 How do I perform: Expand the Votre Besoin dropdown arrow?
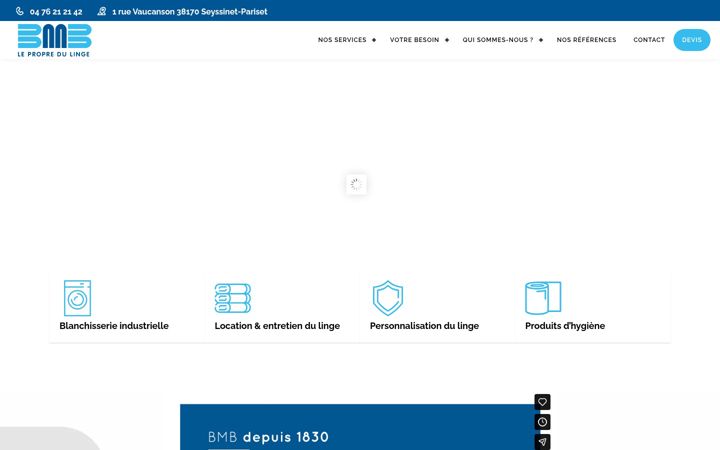[x=447, y=40]
